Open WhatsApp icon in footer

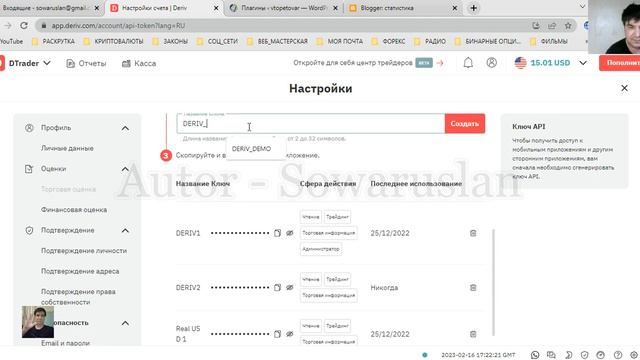535,355
